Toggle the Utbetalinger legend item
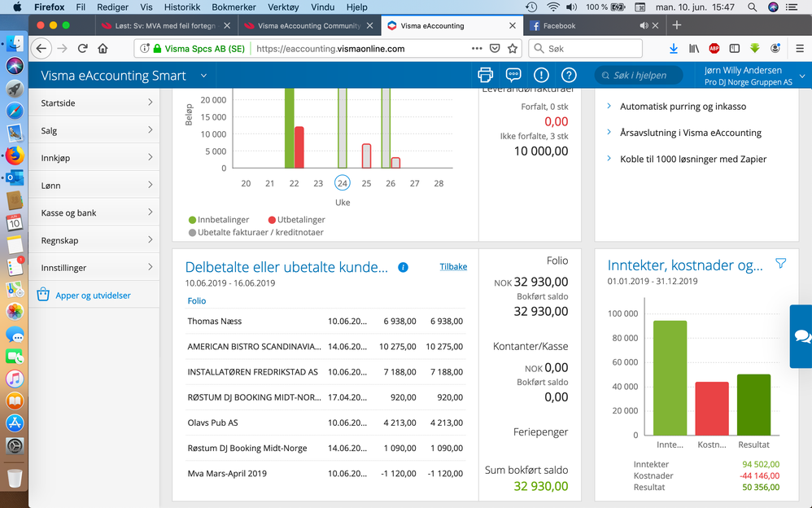Viewport: 812px width, 508px height. click(297, 220)
